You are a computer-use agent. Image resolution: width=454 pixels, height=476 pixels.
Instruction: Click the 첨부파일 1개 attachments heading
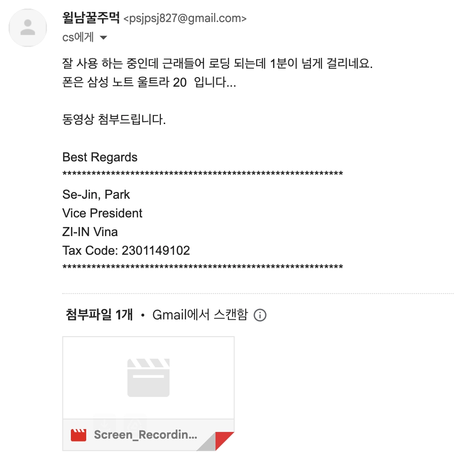click(99, 315)
